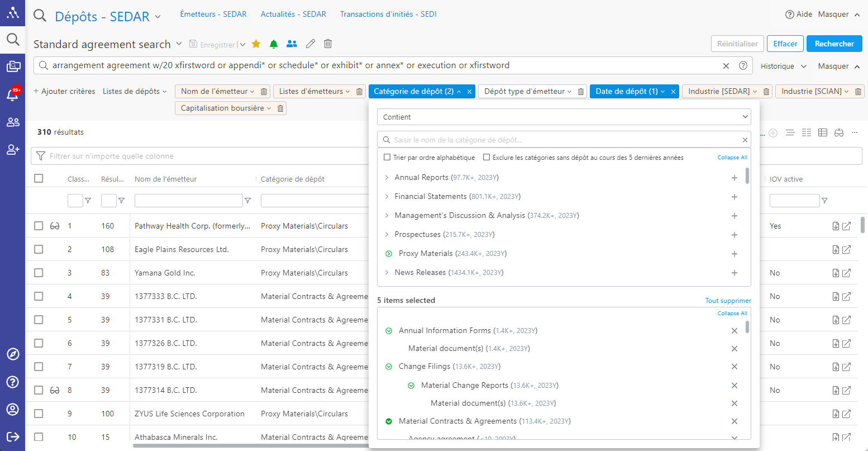Switch to Actualités - SEDAR tab
The image size is (868, 451).
293,14
